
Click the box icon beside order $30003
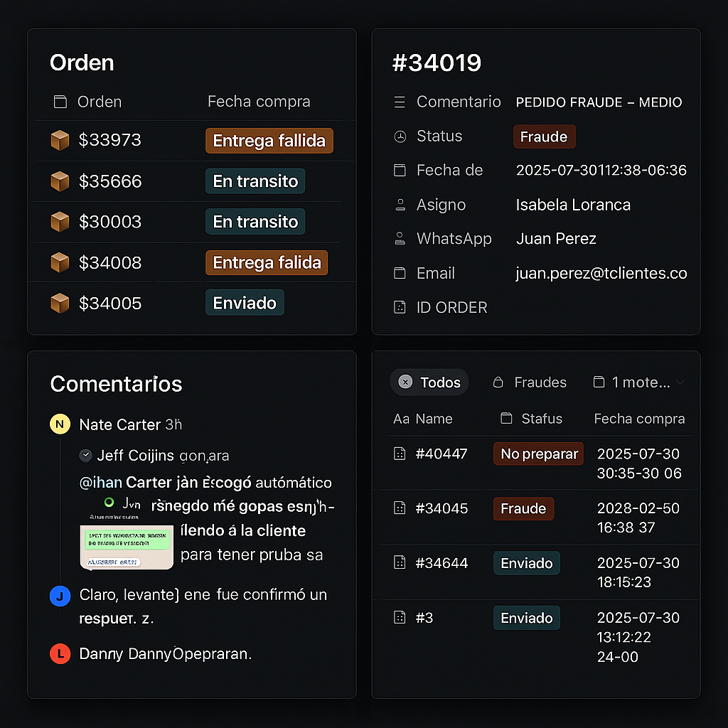60,222
